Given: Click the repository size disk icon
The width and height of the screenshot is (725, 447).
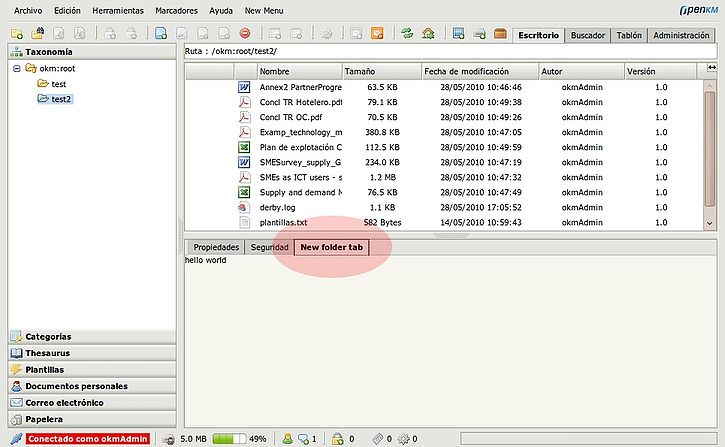Looking at the screenshot, I should [169, 439].
